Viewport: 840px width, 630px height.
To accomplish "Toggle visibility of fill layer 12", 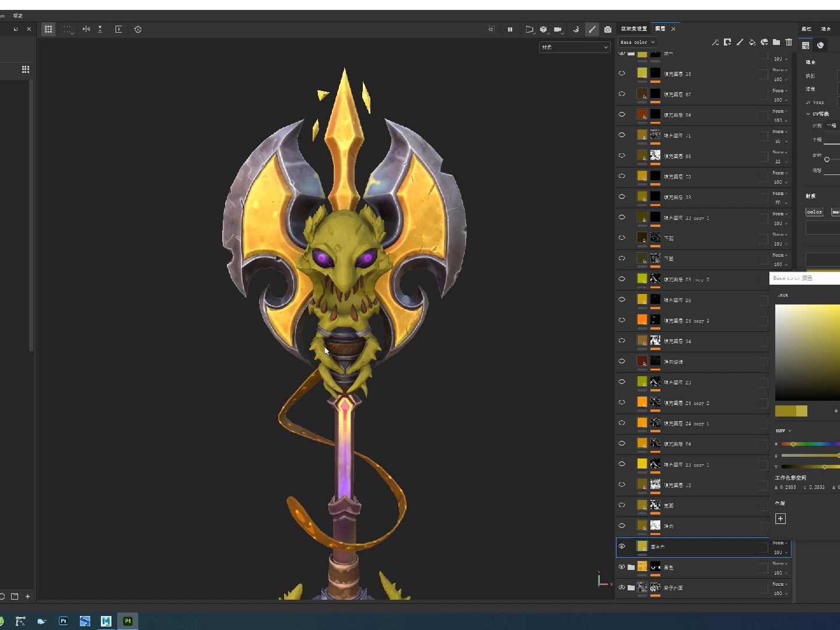I will click(x=622, y=485).
